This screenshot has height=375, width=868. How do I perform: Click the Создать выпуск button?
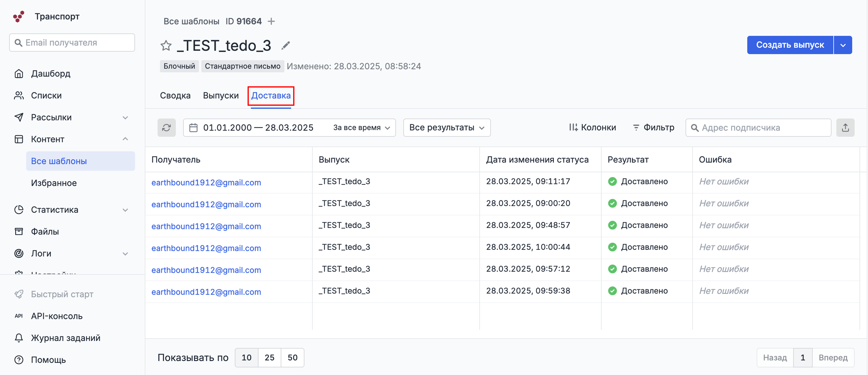point(790,45)
